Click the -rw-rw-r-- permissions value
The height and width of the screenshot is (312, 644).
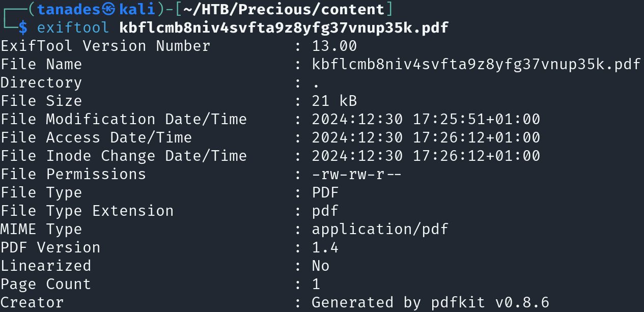[x=357, y=175]
